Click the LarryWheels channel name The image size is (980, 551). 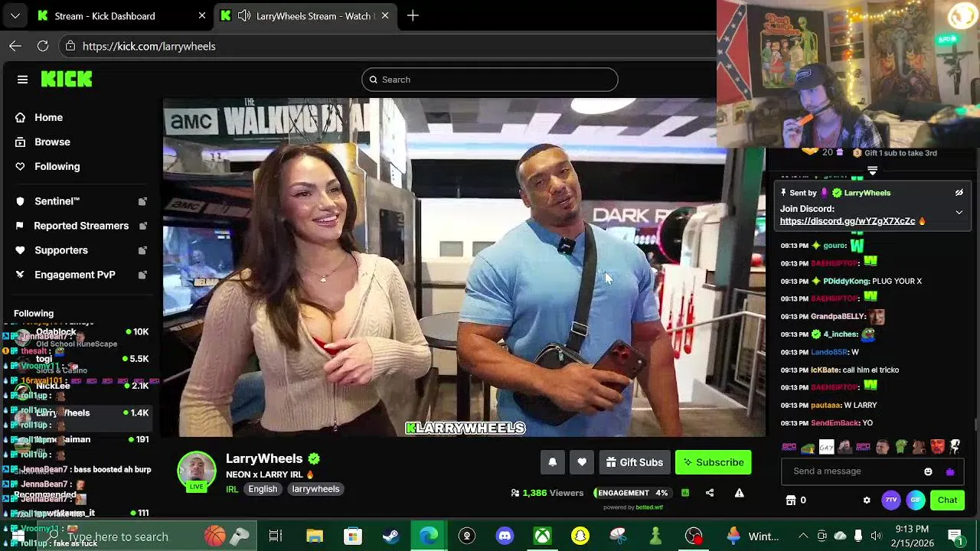click(x=264, y=458)
